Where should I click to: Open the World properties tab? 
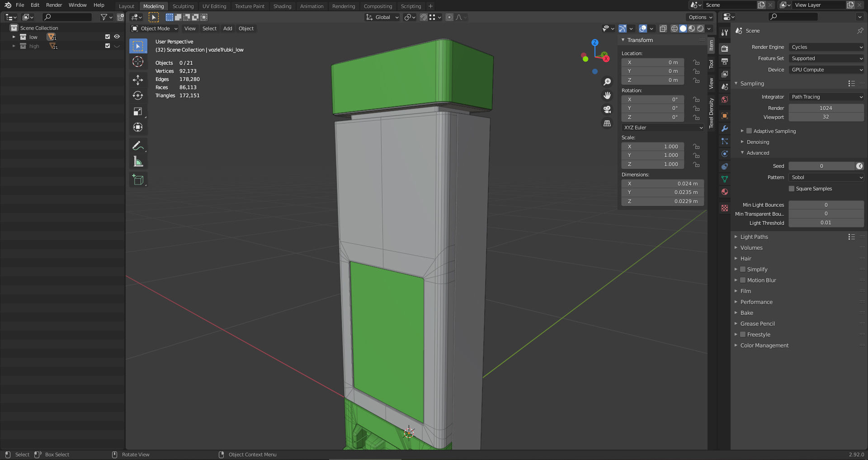point(725,100)
